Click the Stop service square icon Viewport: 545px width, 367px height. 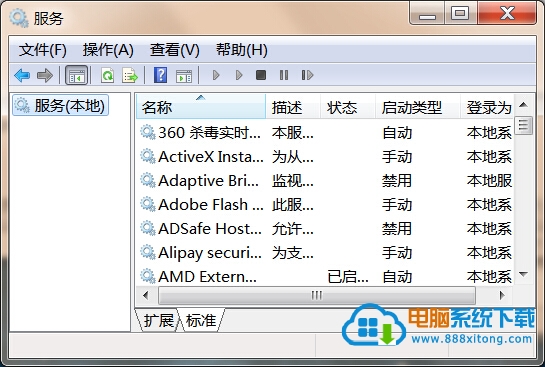point(261,75)
